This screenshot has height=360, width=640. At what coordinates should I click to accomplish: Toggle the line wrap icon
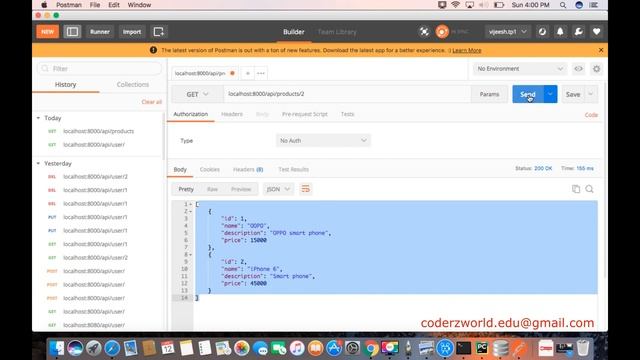click(x=305, y=189)
